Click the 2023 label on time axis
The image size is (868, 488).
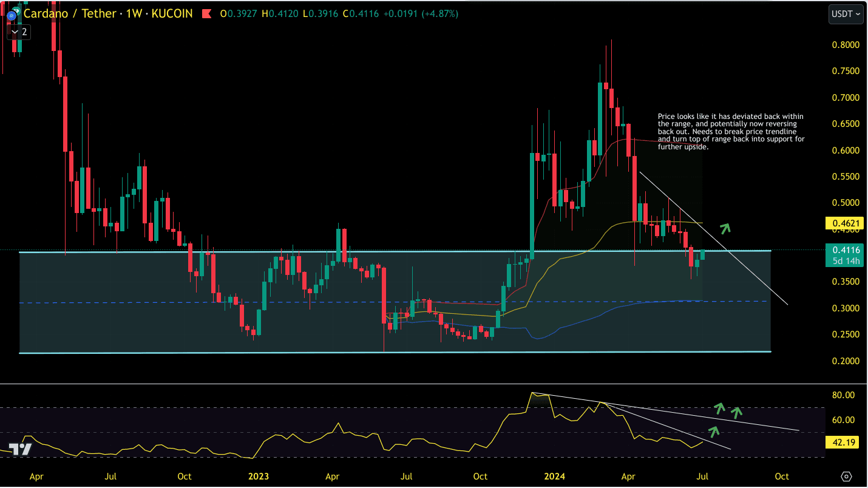259,476
